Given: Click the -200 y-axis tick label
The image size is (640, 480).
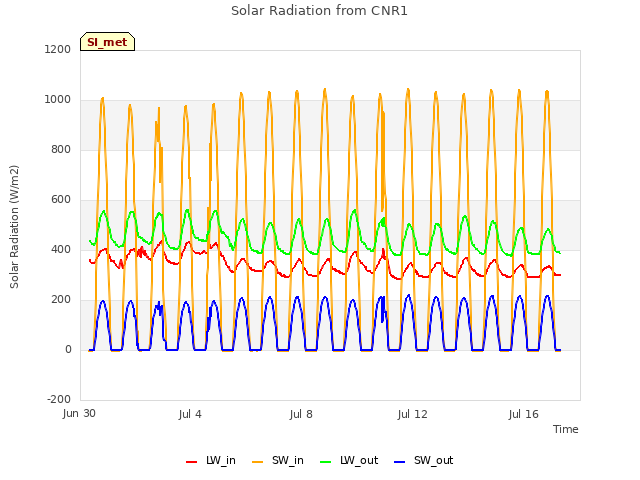Looking at the screenshot, I should tap(59, 399).
